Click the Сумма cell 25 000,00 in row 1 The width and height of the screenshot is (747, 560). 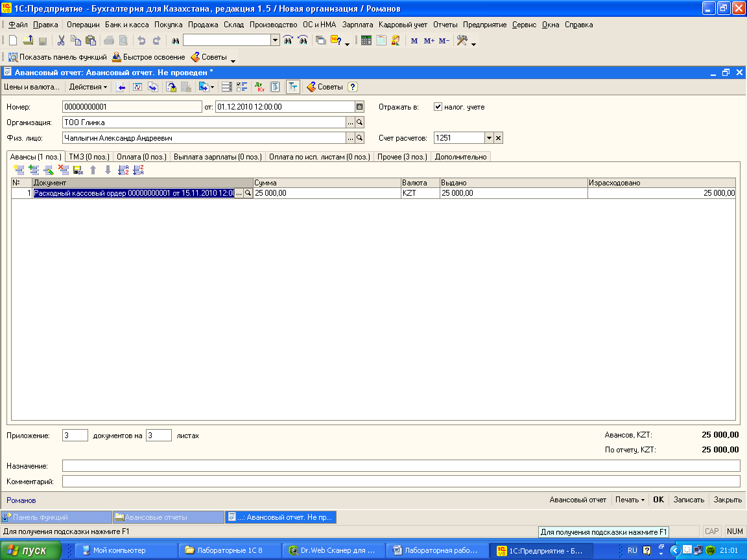327,193
